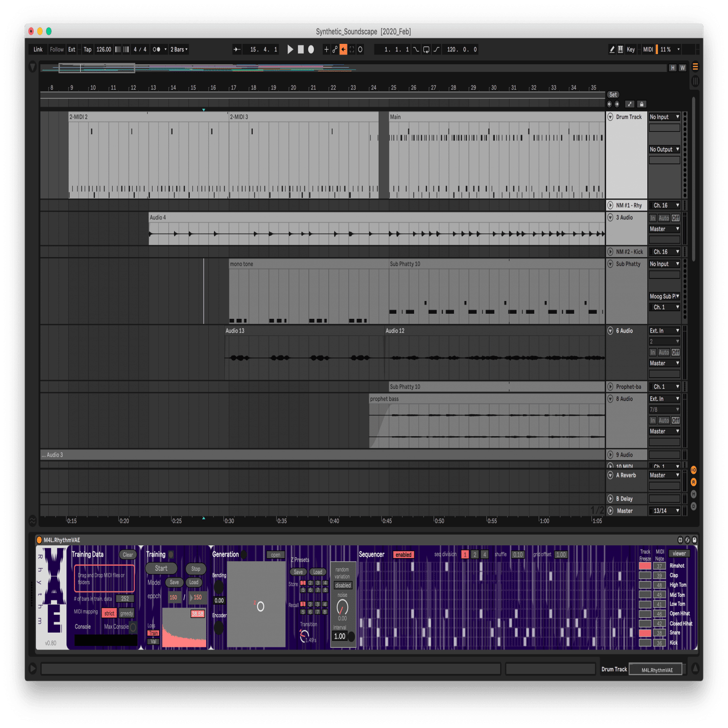The image size is (728, 728).
Task: Start playback with the Play button
Action: (x=290, y=49)
